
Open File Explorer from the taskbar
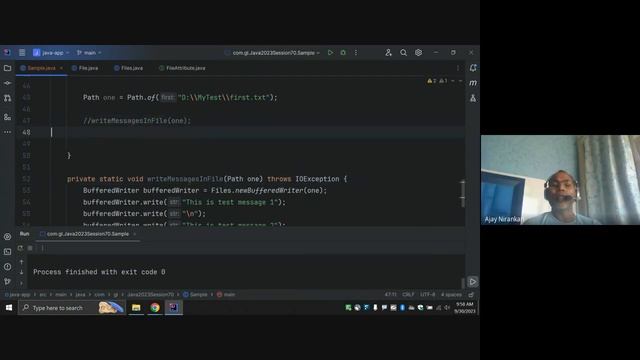click(136, 308)
